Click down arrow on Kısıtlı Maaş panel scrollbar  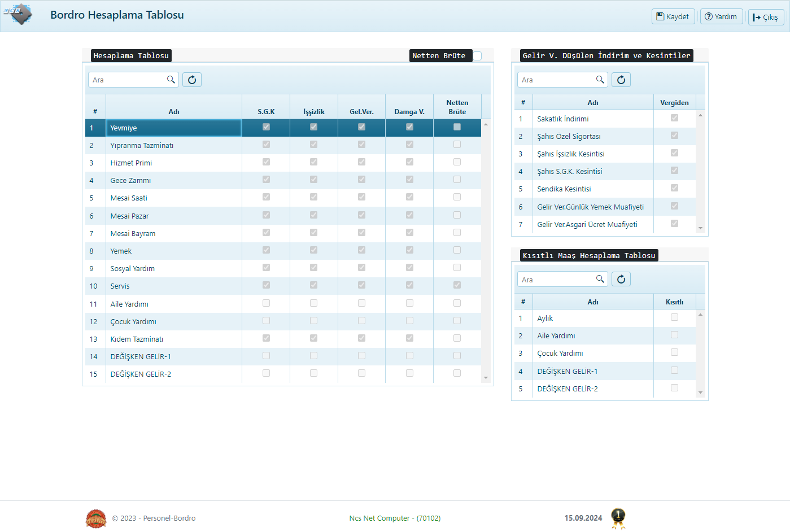(x=700, y=393)
